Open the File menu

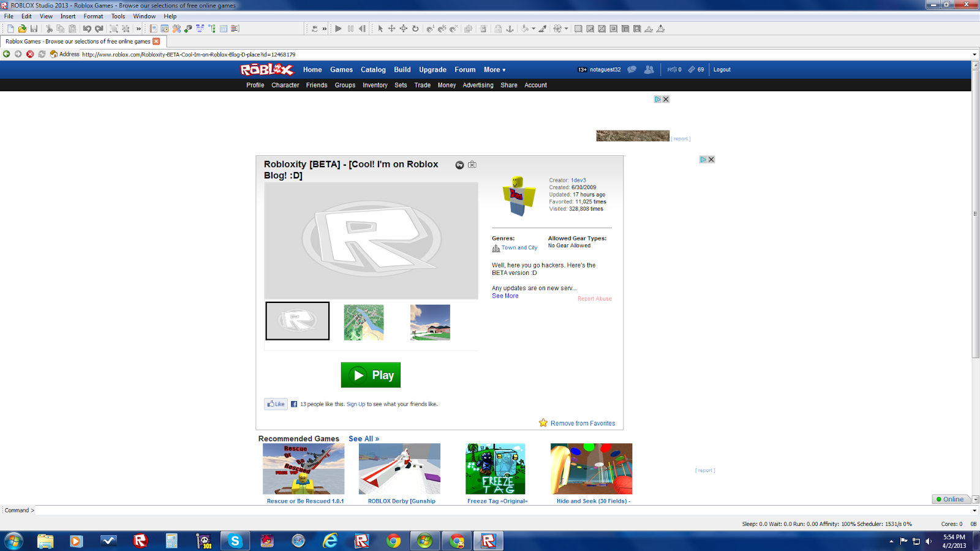pyautogui.click(x=9, y=17)
